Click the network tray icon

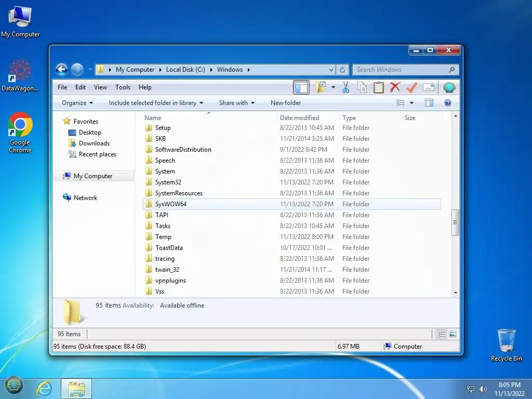click(471, 389)
